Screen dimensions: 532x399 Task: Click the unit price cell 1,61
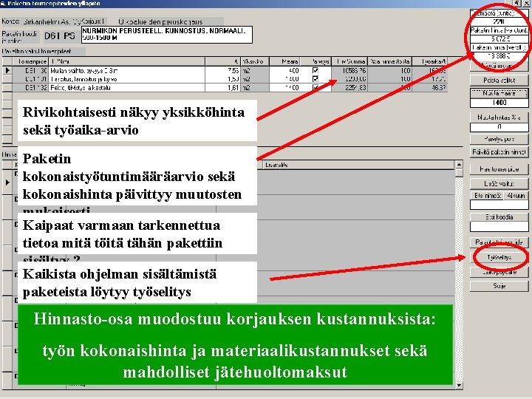pos(223,87)
